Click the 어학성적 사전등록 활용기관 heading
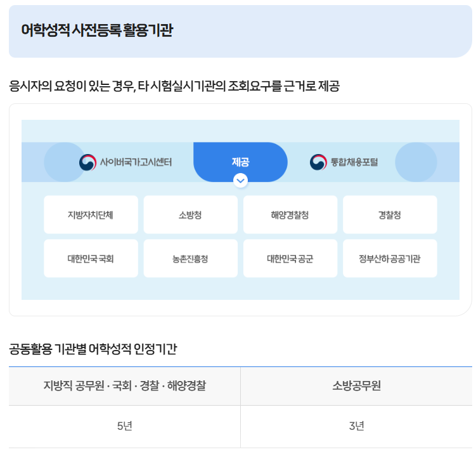 point(97,30)
